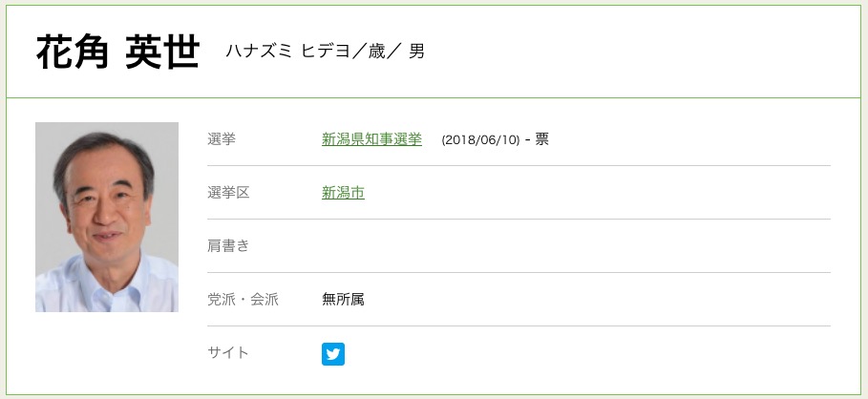Select the katakana reading ハナズミ
Image resolution: width=868 pixels, height=399 pixels.
[255, 52]
